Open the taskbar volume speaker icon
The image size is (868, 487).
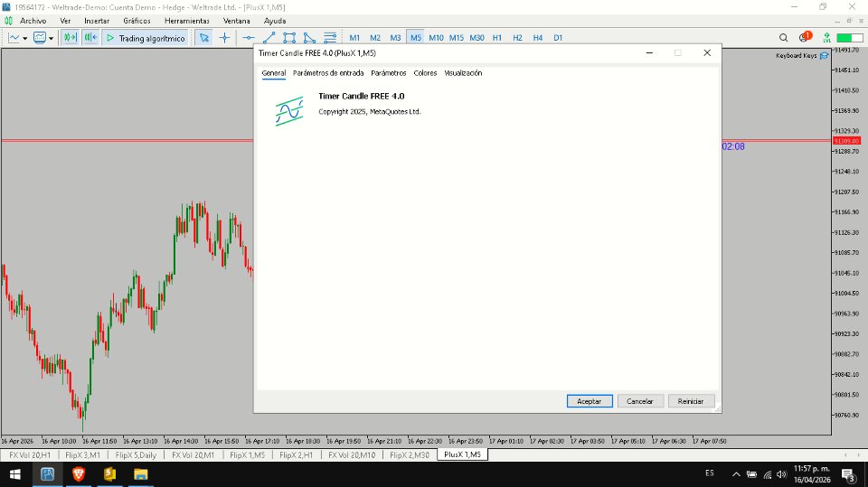(x=781, y=474)
